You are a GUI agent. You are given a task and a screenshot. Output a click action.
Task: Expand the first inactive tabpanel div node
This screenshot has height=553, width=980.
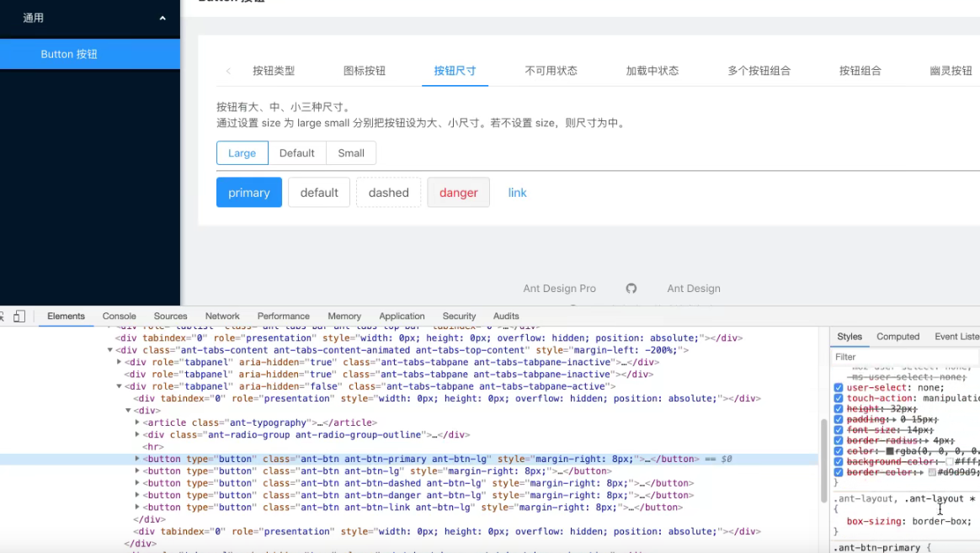[119, 362]
